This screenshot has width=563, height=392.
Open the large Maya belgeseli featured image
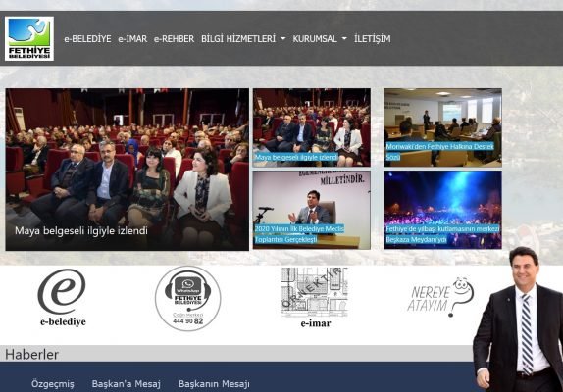coord(128,170)
